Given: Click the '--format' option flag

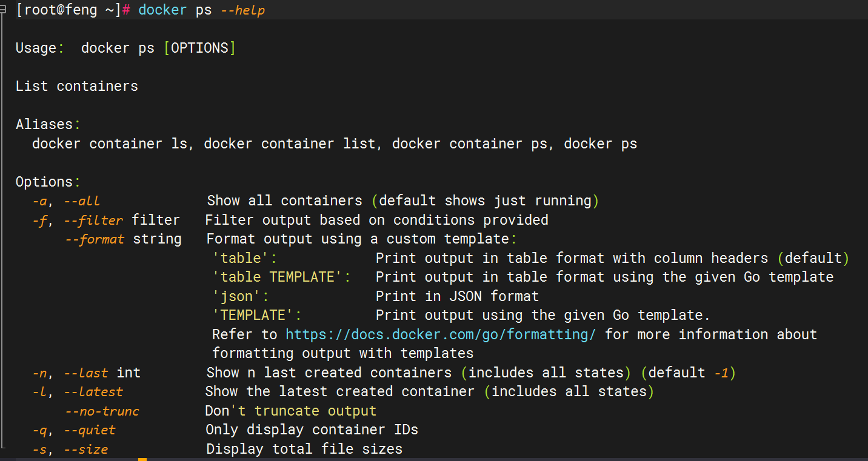Looking at the screenshot, I should coord(95,239).
